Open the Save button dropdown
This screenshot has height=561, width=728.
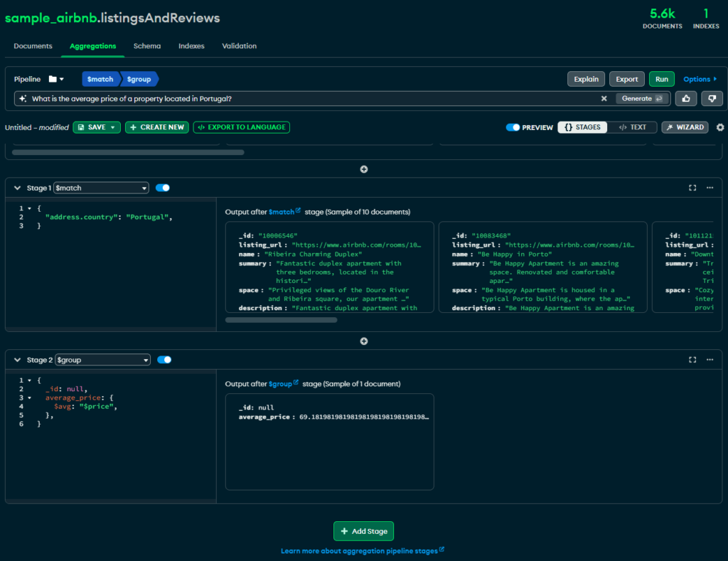click(113, 127)
